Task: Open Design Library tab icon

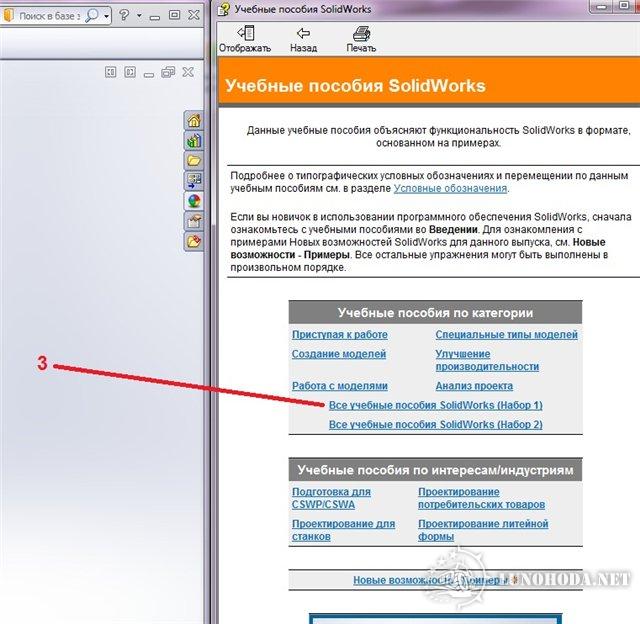Action: coord(194,141)
